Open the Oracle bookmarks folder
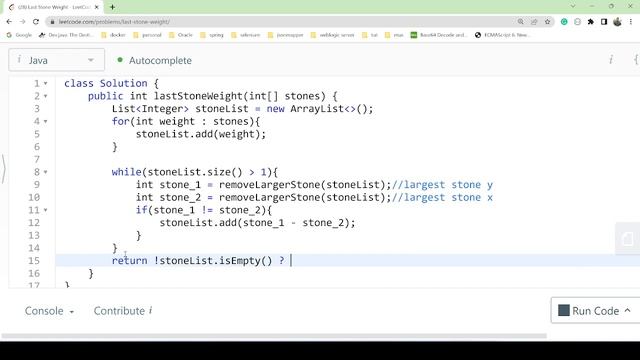 click(x=180, y=35)
